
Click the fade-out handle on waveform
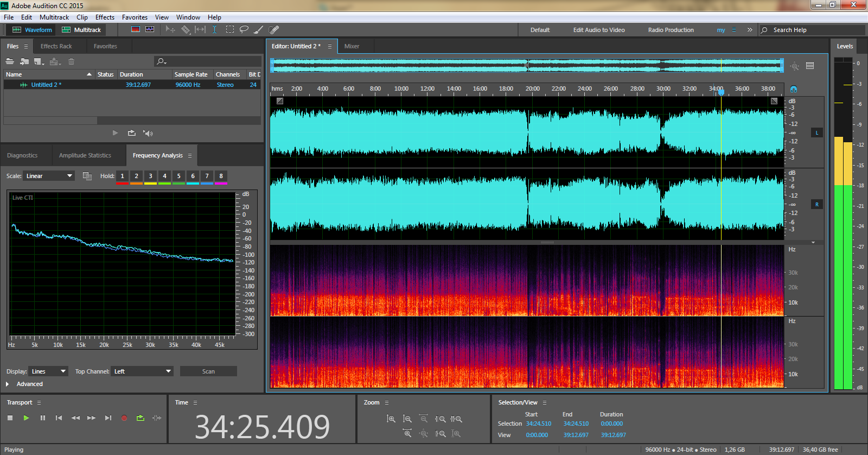click(774, 101)
